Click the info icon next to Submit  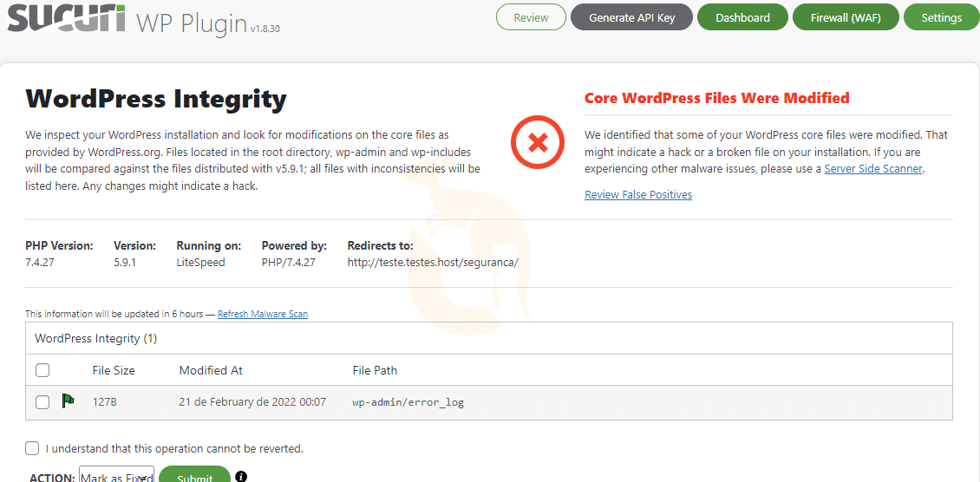(241, 477)
